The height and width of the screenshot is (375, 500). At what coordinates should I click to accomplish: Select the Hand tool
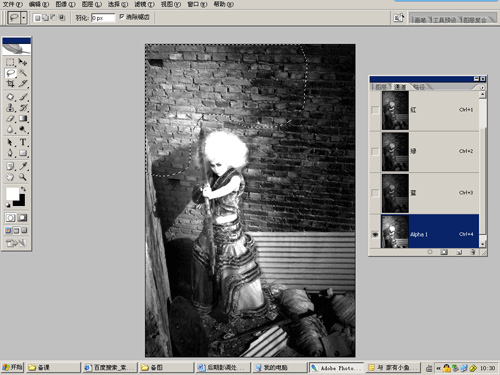click(10, 177)
